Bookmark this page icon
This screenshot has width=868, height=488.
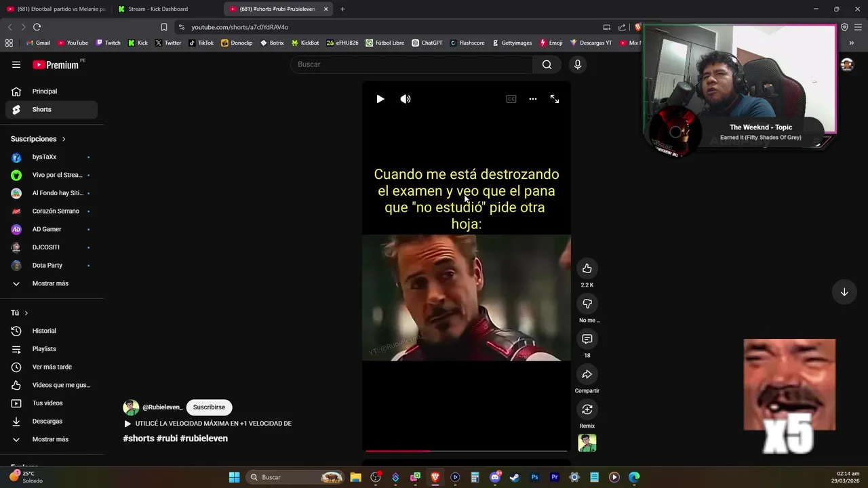[x=163, y=27]
